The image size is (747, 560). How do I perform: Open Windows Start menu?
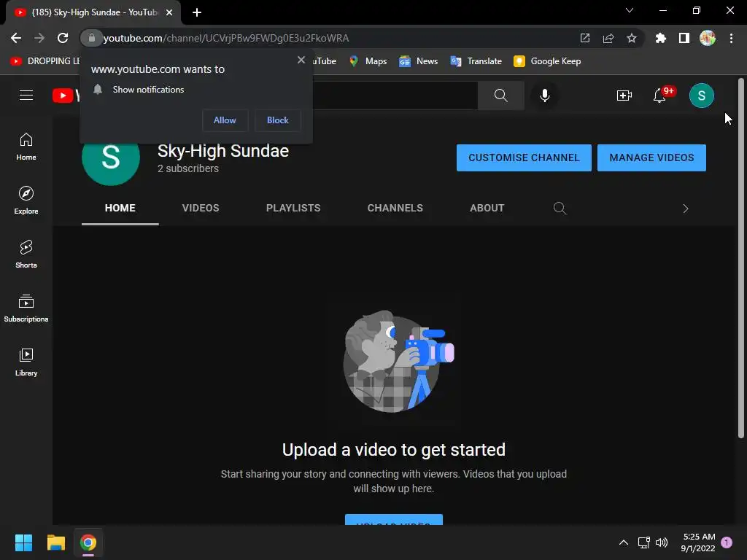23,542
